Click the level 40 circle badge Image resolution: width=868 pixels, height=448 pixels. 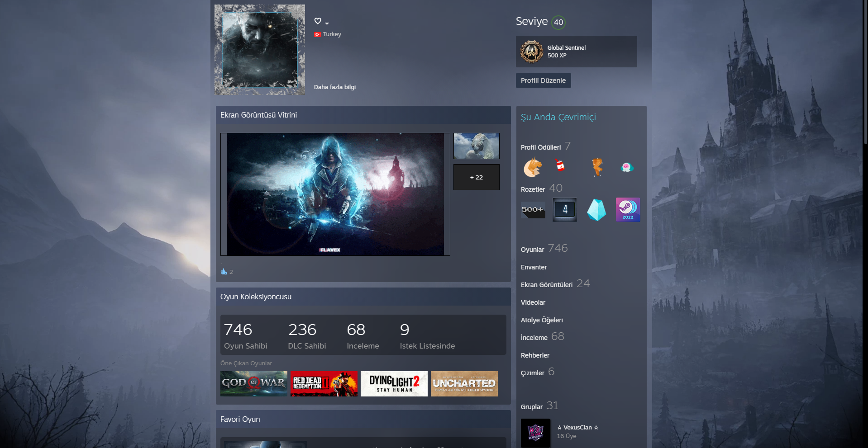tap(558, 22)
